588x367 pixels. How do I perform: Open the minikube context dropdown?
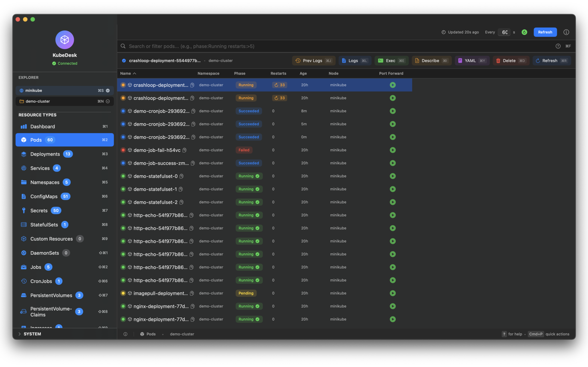[x=108, y=91]
